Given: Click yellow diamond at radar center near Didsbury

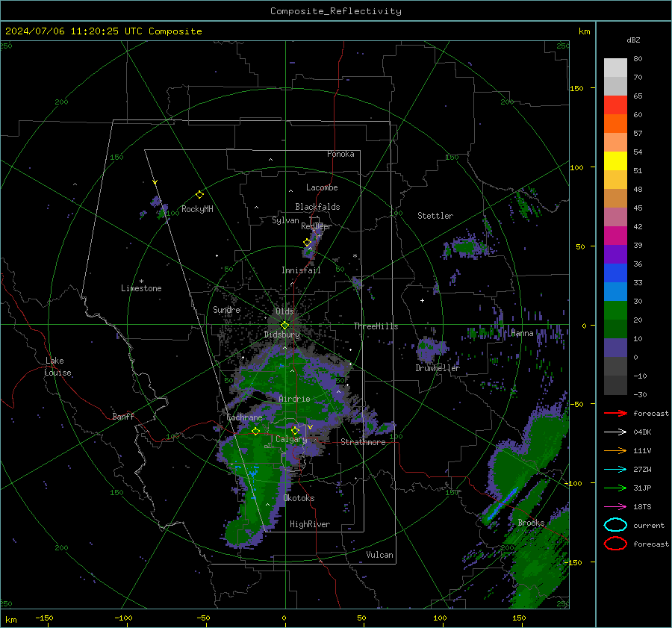Looking at the screenshot, I should tap(284, 326).
